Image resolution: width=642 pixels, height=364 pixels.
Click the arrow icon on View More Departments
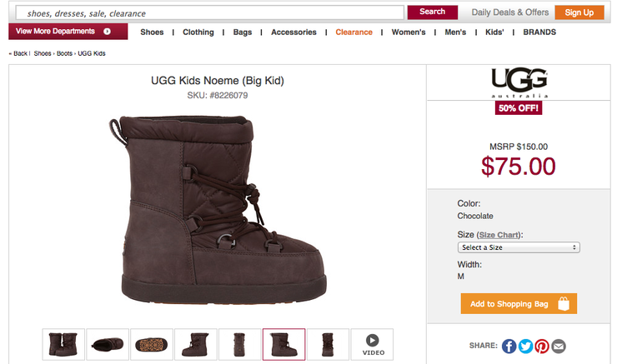[108, 32]
